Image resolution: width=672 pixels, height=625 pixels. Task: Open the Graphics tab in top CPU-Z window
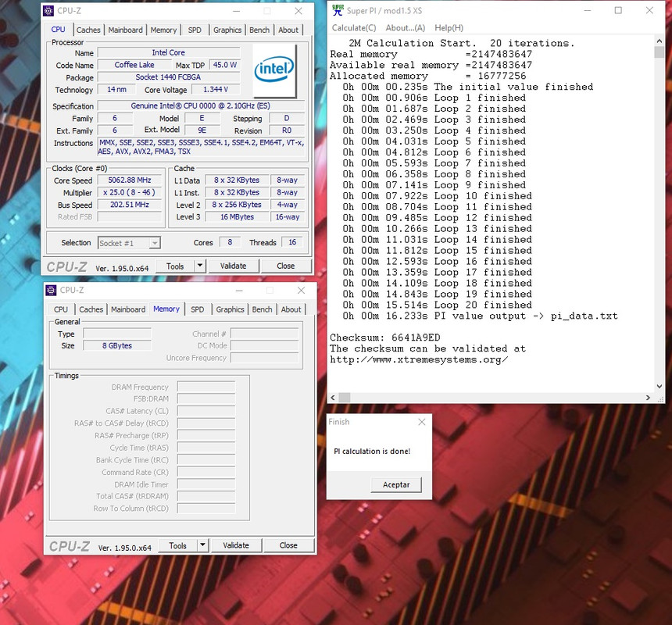(227, 30)
